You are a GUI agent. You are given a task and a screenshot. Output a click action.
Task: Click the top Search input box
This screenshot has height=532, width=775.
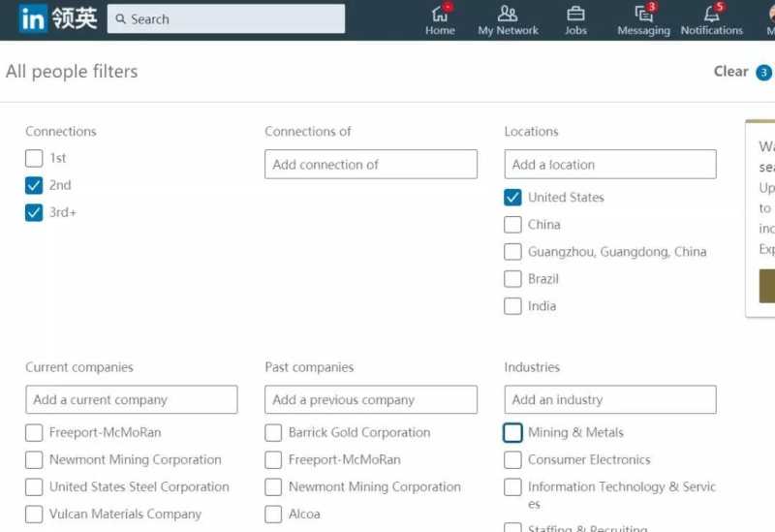point(232,19)
